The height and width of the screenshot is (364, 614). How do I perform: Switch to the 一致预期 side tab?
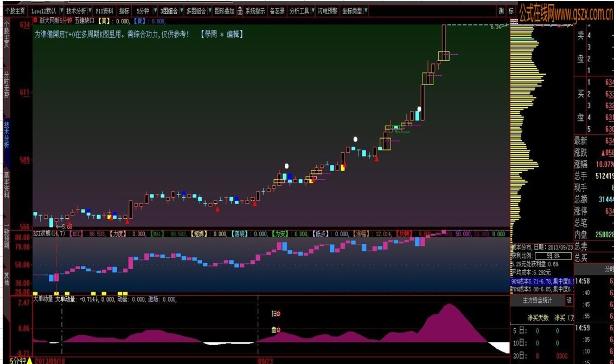7,236
